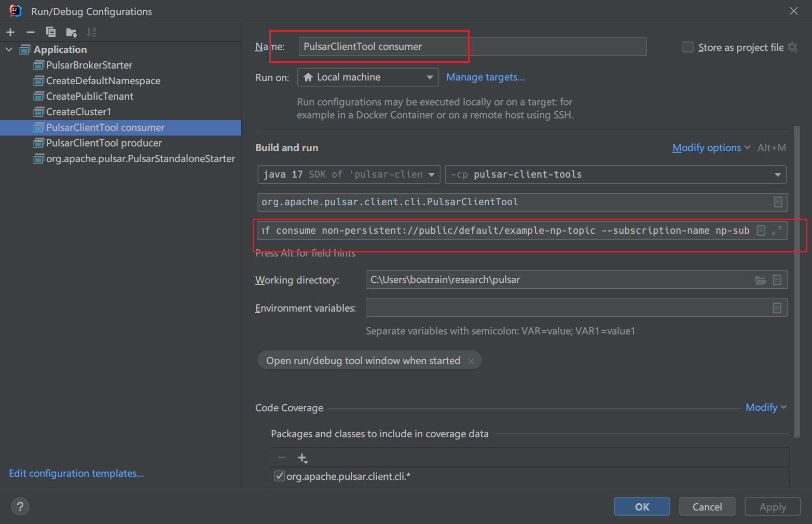Screen dimensions: 812x524
Task: Select PulsarClientTool producer configuration
Action: 104,143
